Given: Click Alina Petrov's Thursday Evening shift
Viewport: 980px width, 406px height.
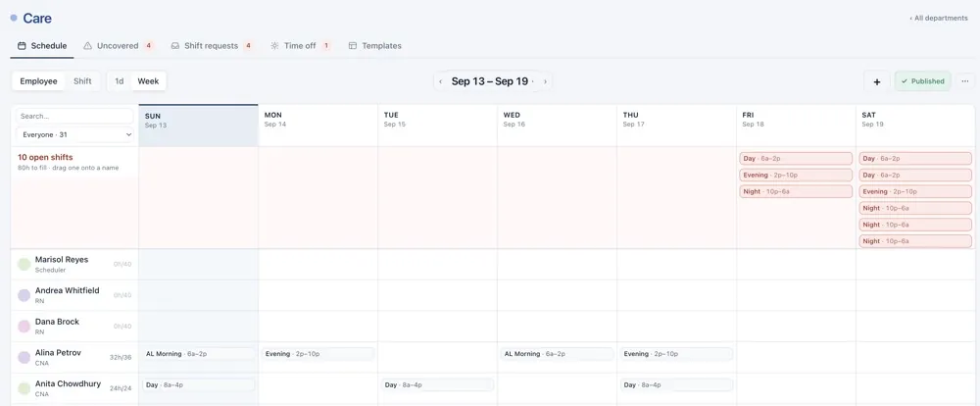Looking at the screenshot, I should tap(677, 354).
